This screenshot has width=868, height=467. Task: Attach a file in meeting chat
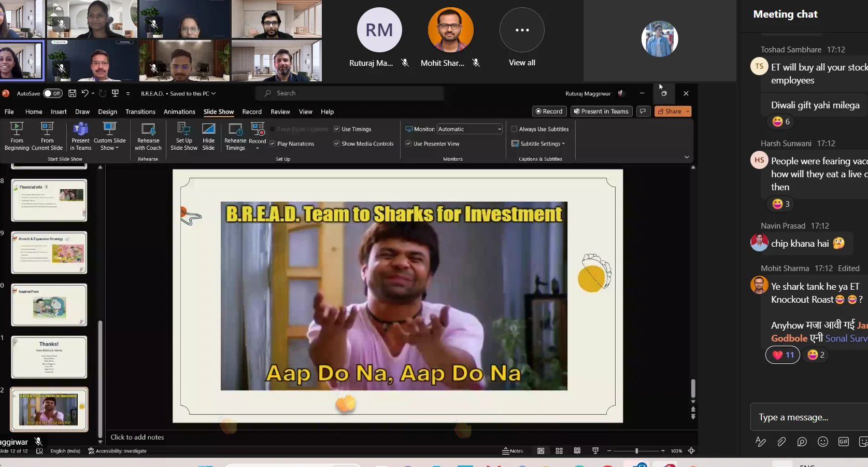(x=781, y=442)
